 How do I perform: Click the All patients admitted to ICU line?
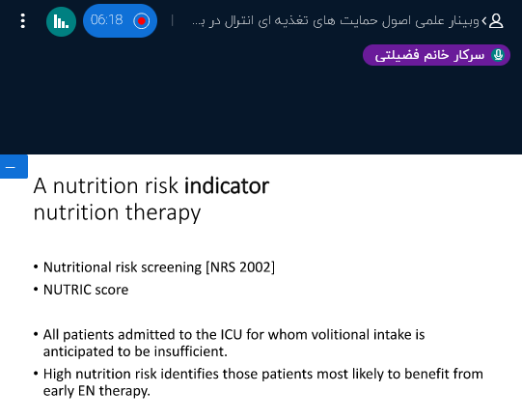coord(234,334)
